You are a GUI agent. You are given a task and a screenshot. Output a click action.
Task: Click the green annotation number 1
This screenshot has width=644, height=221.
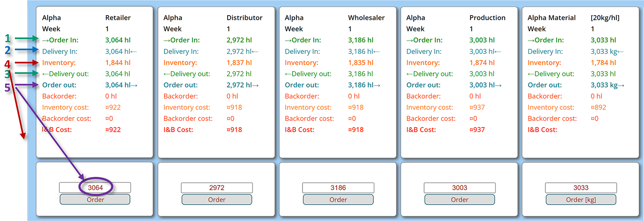7,39
